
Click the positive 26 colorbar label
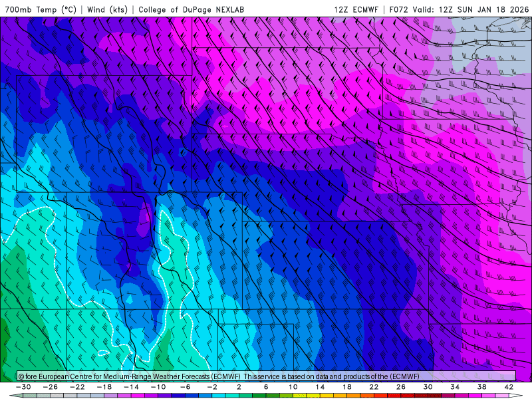pos(401,387)
